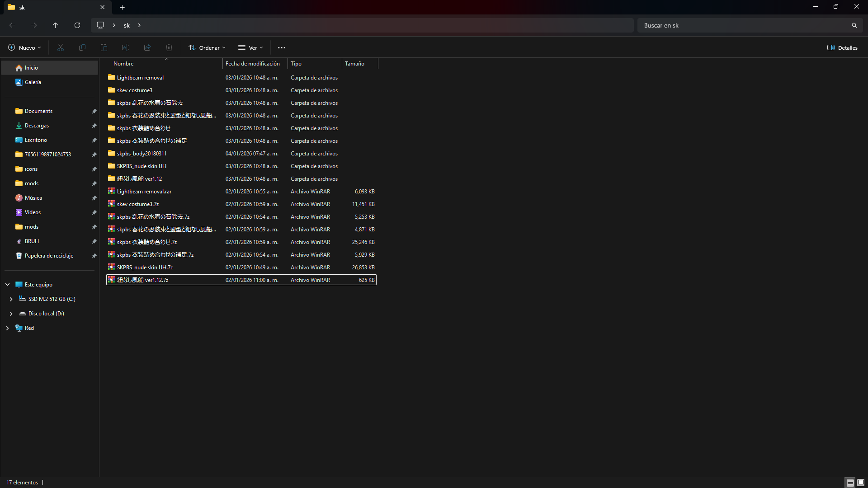Click the search magnifier icon
868x488 pixels.
[854, 25]
